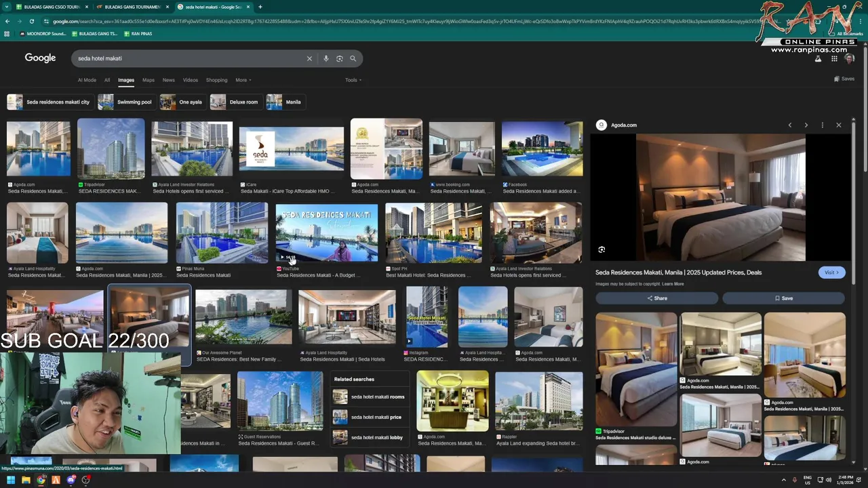Open the tab search dropdown arrow
The image size is (868, 488).
coord(6,7)
